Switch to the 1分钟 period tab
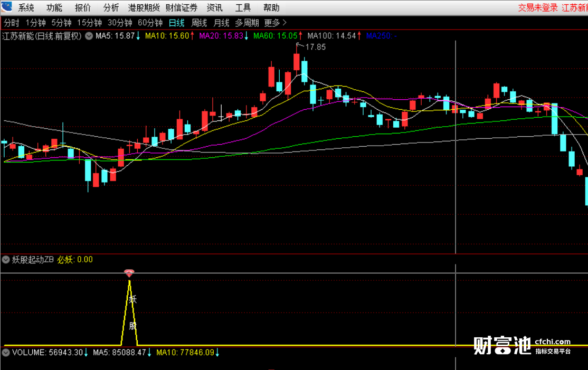 click(x=35, y=23)
